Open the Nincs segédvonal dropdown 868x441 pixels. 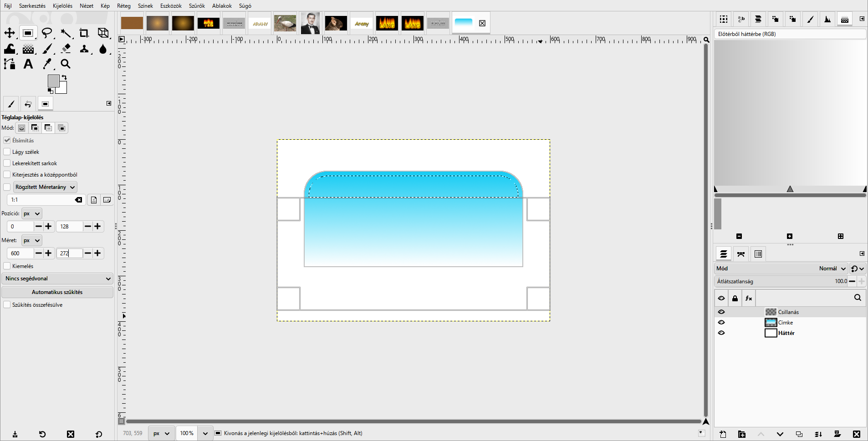tap(57, 279)
